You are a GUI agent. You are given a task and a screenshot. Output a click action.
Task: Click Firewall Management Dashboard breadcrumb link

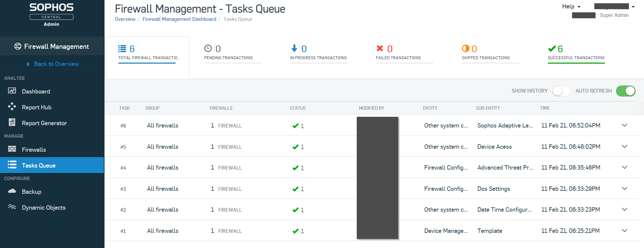coord(179,19)
